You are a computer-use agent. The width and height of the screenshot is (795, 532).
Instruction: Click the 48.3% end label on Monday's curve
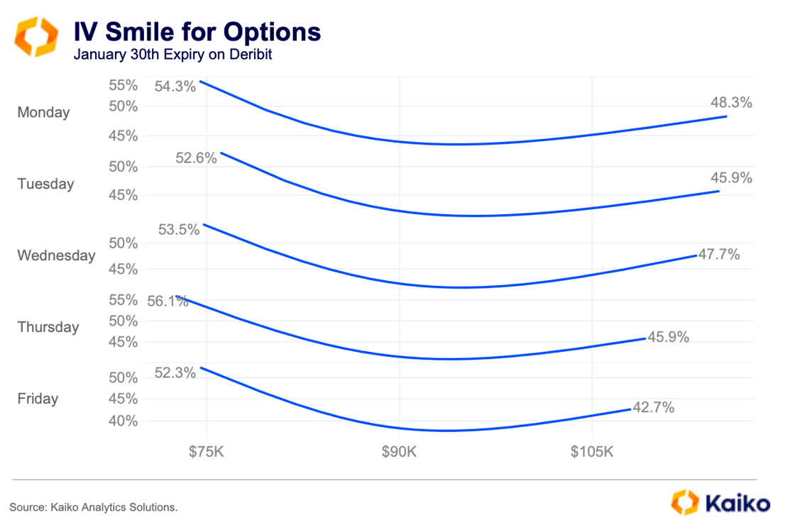[731, 102]
